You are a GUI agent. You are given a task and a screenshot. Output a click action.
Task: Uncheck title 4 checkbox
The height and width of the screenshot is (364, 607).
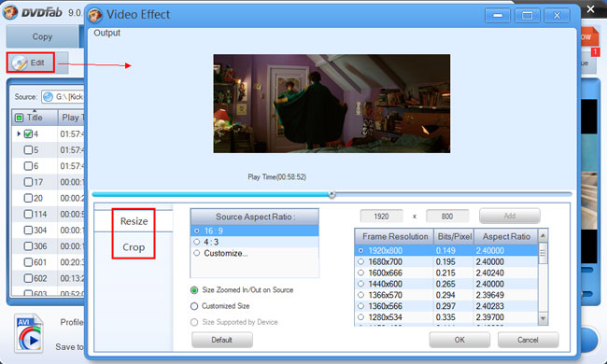pyautogui.click(x=28, y=133)
